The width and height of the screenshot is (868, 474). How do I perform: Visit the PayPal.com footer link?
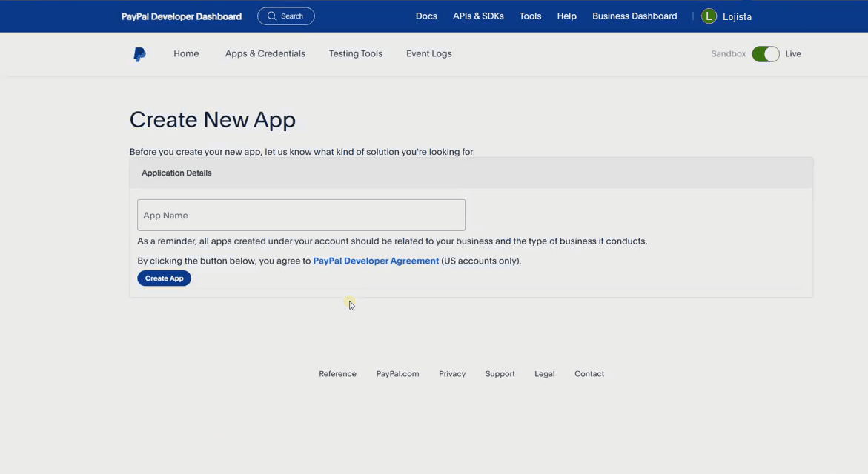tap(397, 374)
